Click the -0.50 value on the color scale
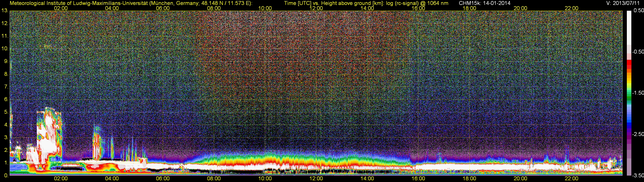 click(638, 52)
